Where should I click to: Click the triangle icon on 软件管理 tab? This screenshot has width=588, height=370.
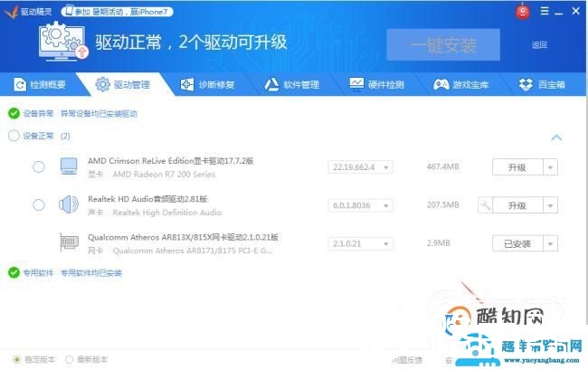click(x=271, y=84)
